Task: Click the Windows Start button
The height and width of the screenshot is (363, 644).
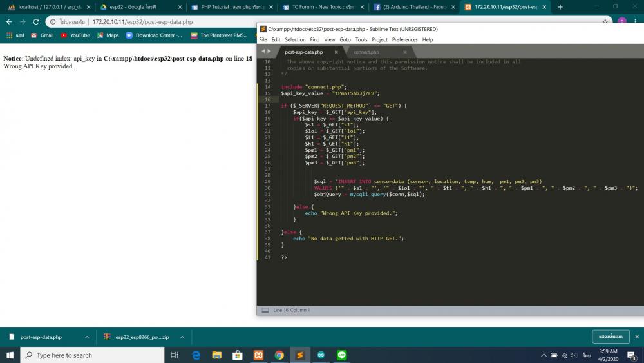Action: (x=10, y=355)
